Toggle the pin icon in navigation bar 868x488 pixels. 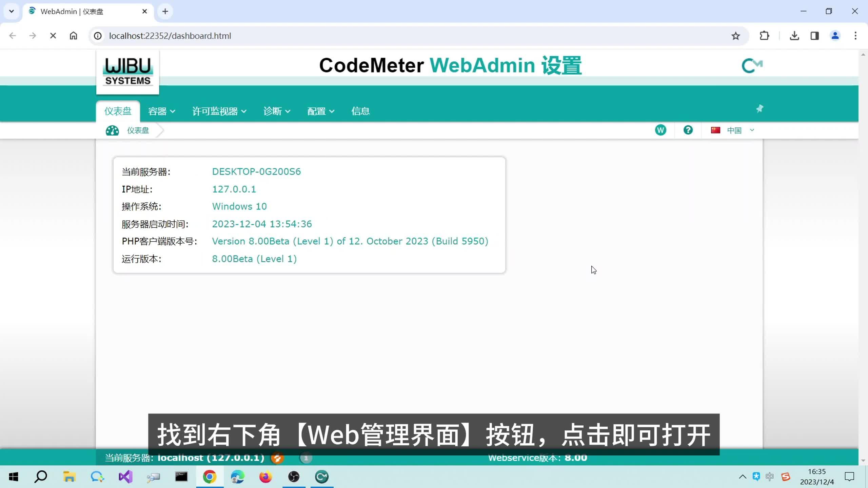coord(759,109)
